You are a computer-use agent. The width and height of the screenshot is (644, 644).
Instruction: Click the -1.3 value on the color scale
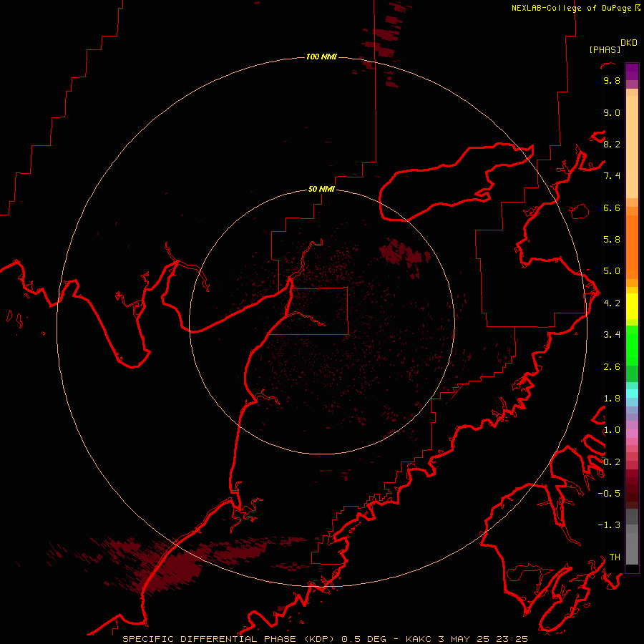pos(609,525)
